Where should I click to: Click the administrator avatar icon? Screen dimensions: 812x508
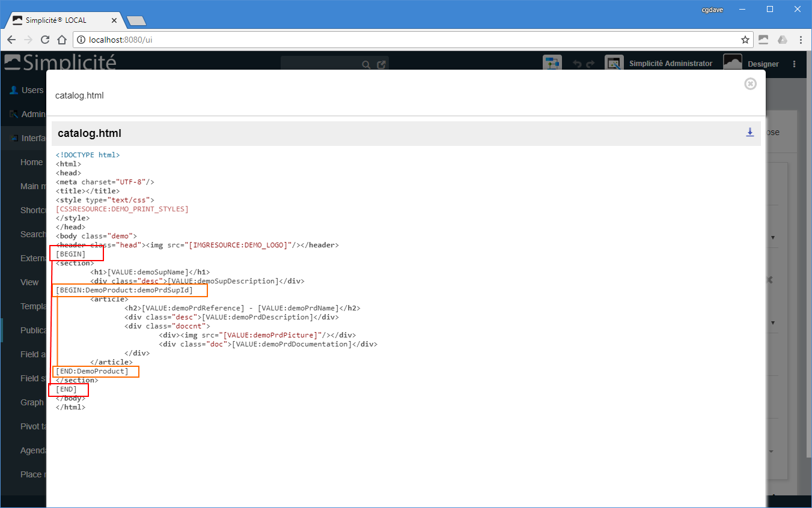[x=614, y=63]
